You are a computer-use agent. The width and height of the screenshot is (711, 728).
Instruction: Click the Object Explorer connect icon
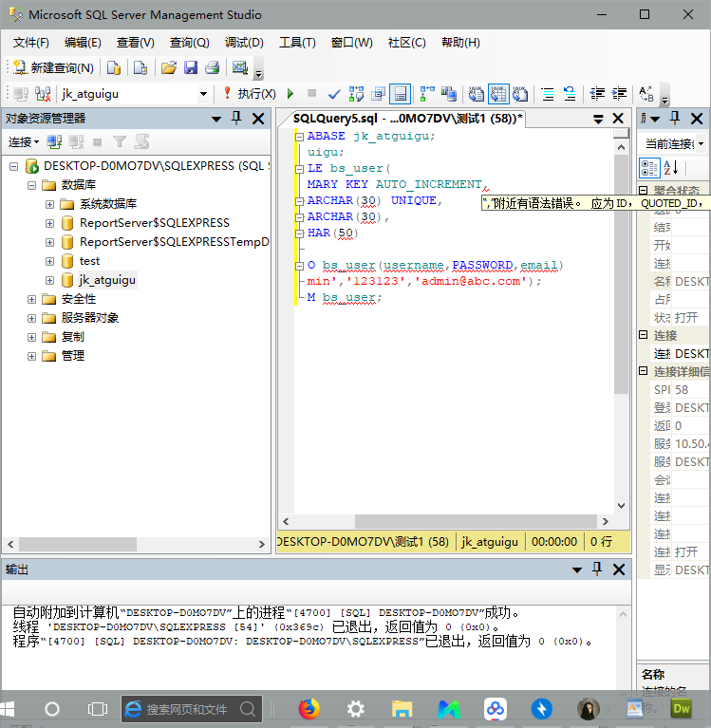coord(54,141)
